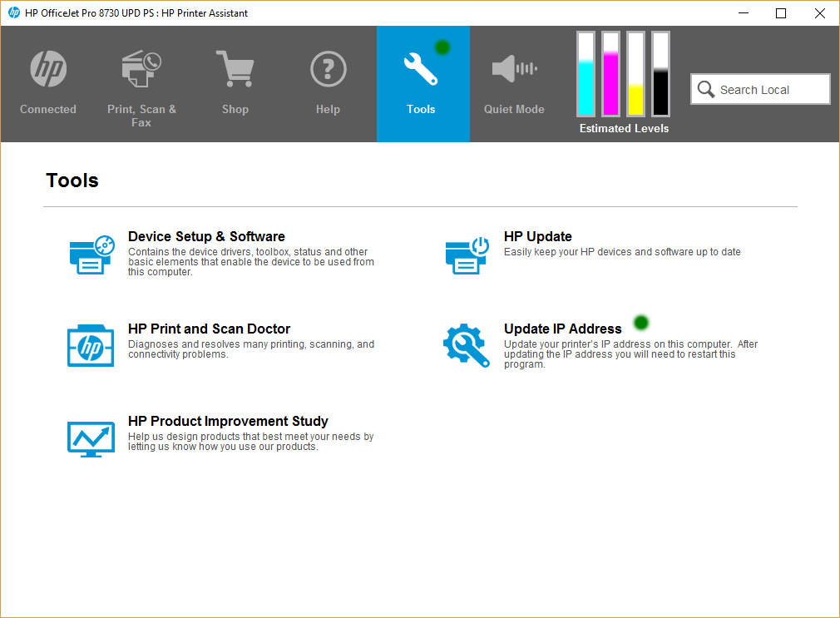The width and height of the screenshot is (840, 618).
Task: Click the Tools page heading
Action: click(72, 180)
